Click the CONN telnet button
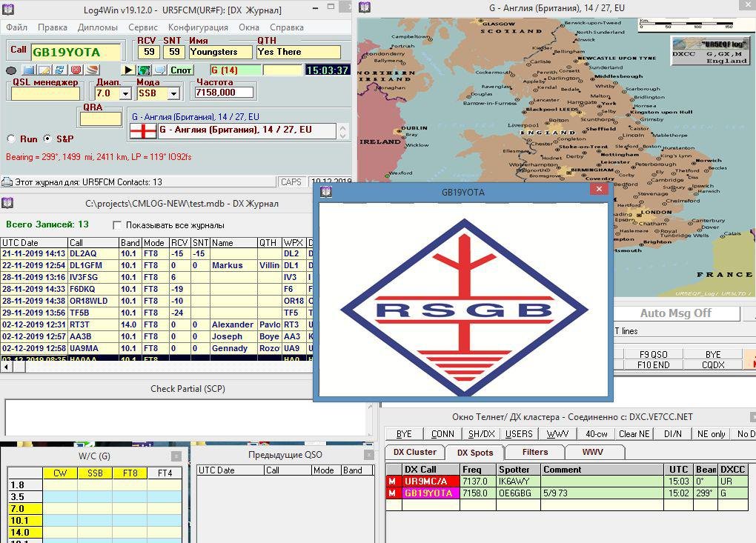The image size is (756, 543). [x=442, y=433]
